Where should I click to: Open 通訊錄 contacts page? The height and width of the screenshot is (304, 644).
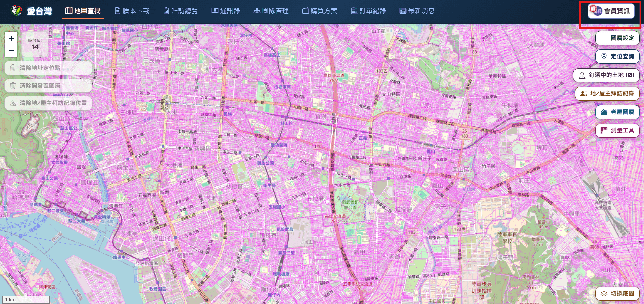[x=226, y=11]
